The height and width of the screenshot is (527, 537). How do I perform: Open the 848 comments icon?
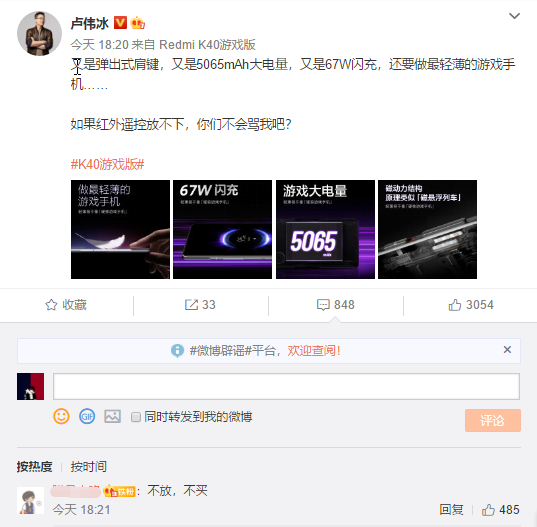click(336, 305)
